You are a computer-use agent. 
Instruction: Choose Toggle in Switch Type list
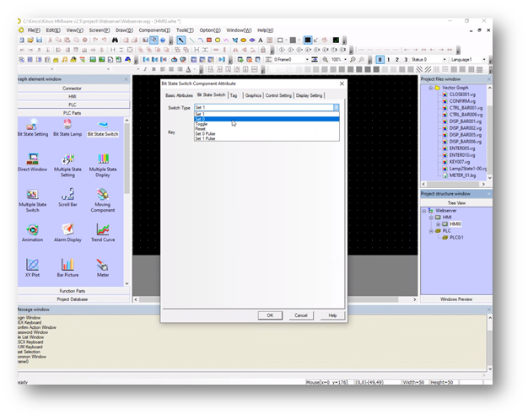point(202,123)
